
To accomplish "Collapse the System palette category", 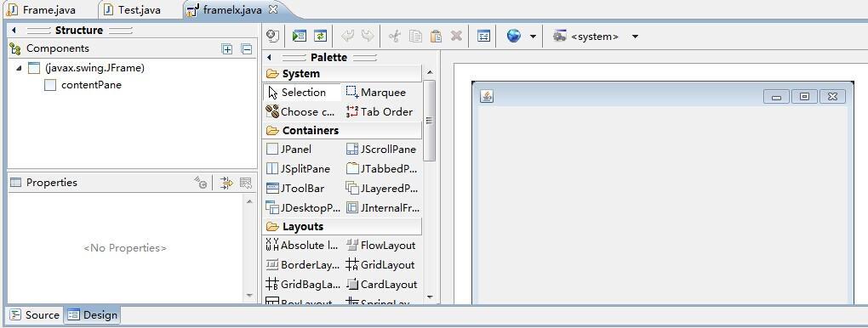I will 342,74.
